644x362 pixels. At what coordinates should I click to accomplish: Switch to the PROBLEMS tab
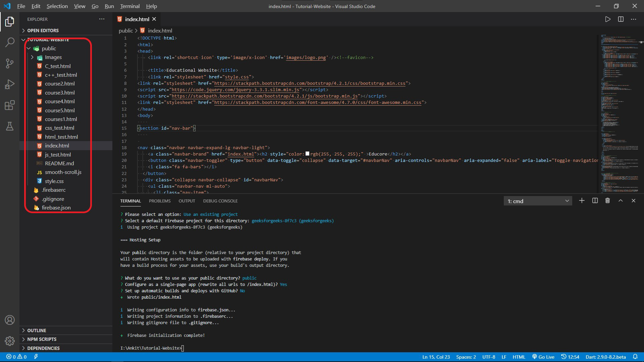[x=160, y=201]
